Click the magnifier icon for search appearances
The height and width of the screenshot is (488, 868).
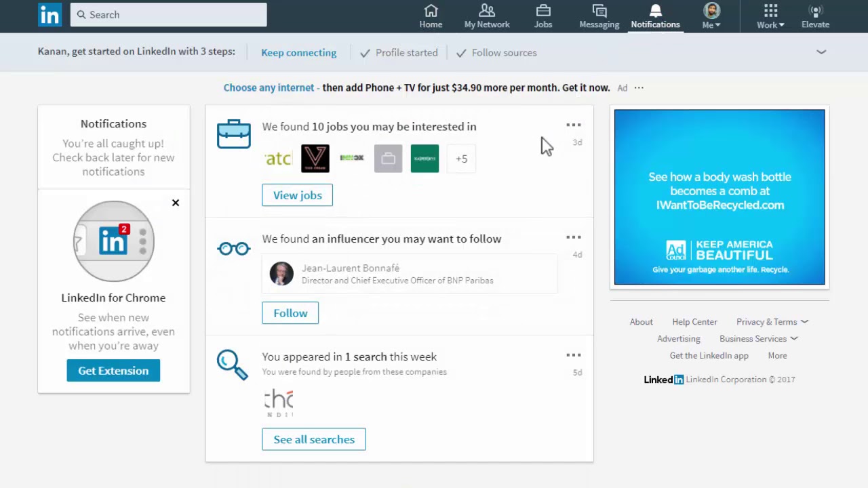coord(233,365)
